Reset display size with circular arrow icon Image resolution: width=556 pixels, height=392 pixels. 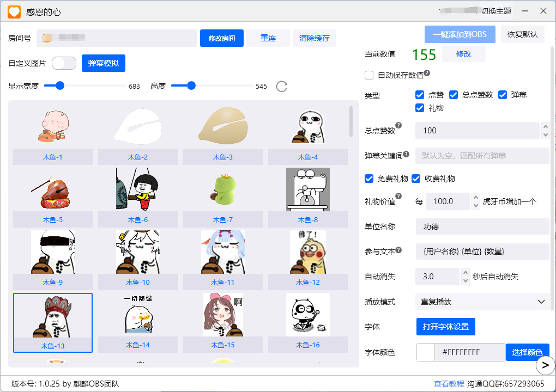282,86
